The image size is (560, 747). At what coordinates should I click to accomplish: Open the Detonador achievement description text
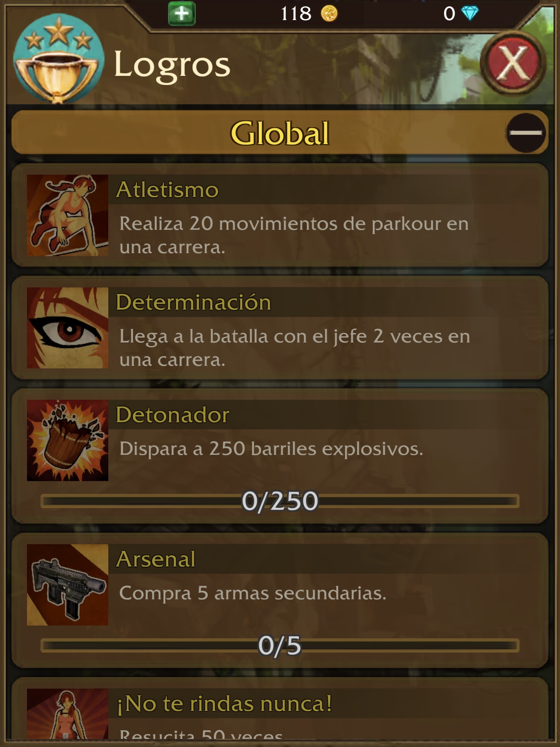[x=271, y=449]
